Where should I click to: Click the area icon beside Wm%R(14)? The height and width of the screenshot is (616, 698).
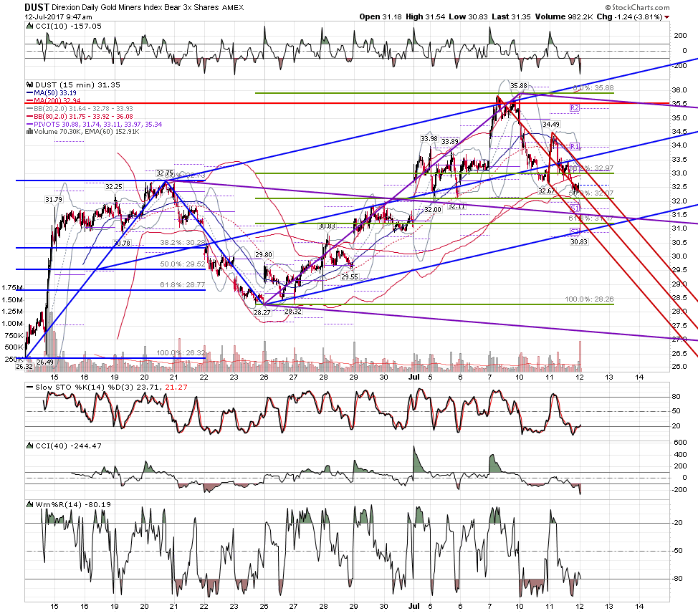[30, 504]
